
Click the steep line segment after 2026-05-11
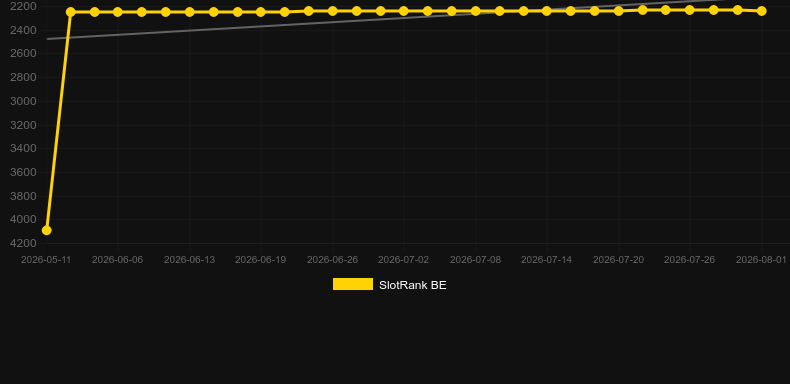tap(58, 121)
